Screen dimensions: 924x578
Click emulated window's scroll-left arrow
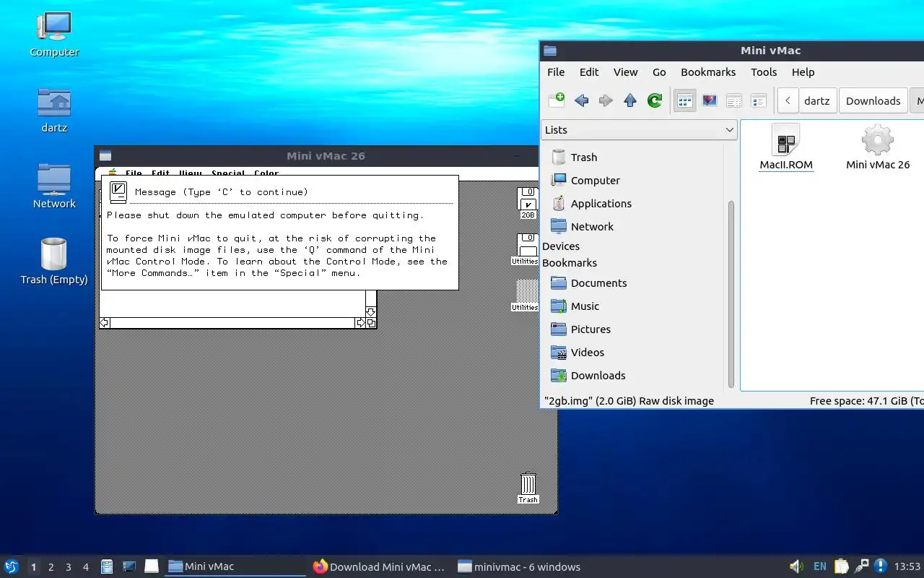click(104, 323)
